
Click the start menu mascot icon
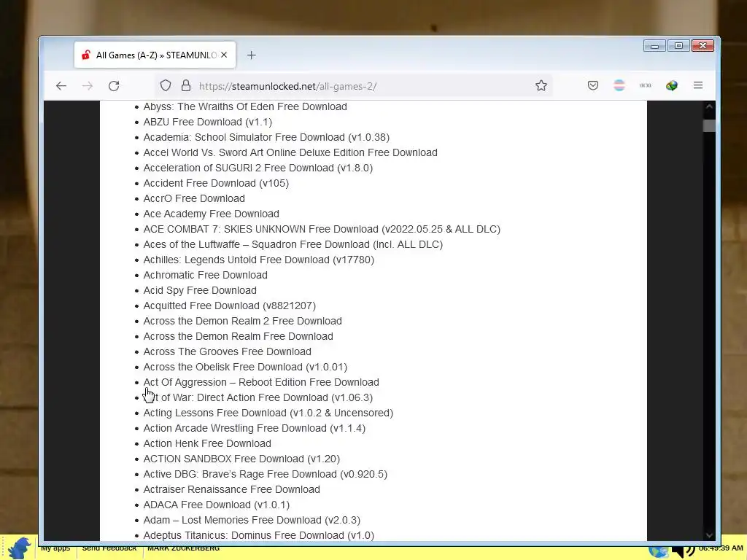tap(19, 548)
